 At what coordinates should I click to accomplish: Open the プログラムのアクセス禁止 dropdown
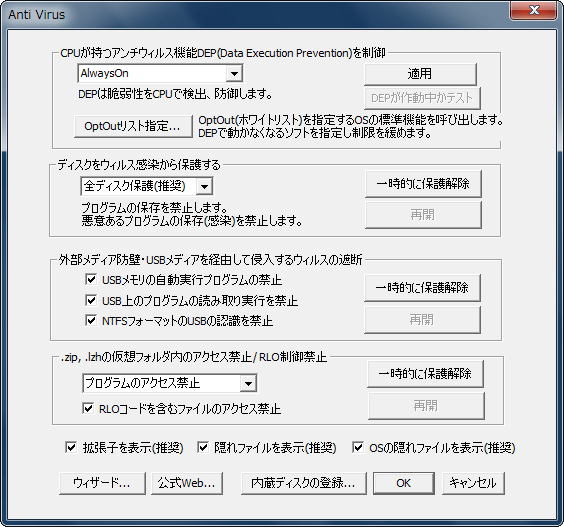point(169,383)
